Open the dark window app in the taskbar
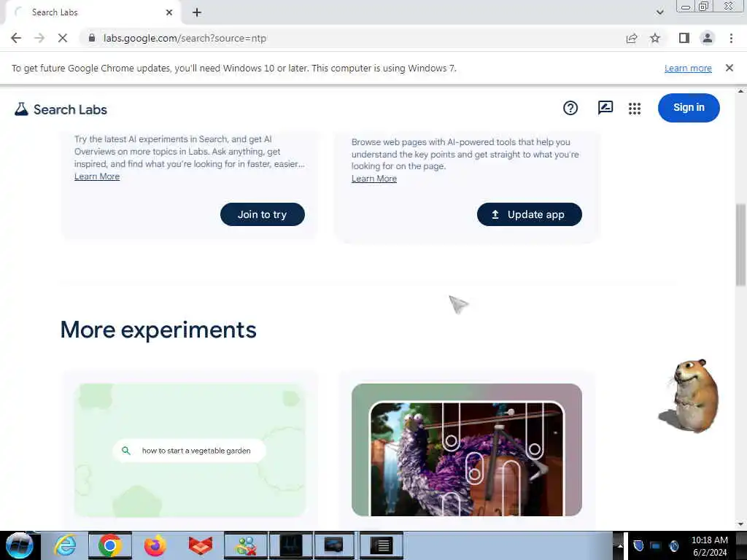This screenshot has width=747, height=560. 291,545
